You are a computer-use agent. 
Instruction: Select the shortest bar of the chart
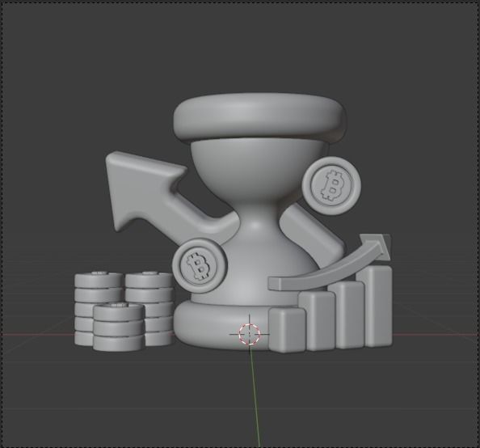(287, 330)
